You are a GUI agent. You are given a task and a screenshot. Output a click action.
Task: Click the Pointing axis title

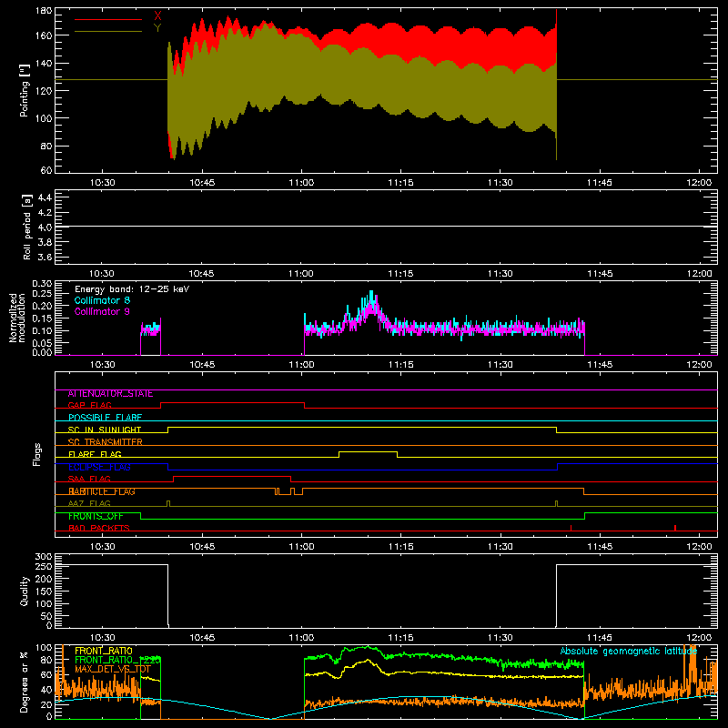(x=25, y=90)
